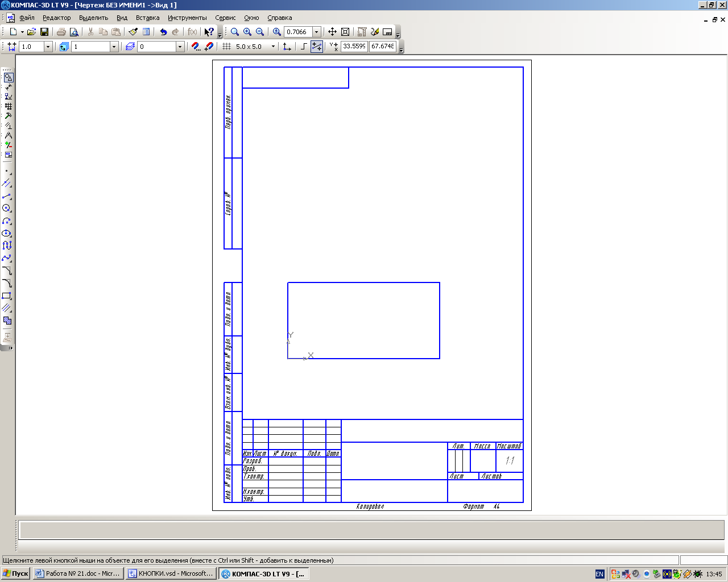The width and height of the screenshot is (728, 582).
Task: Select the Rectangle tool
Action: (x=7, y=296)
